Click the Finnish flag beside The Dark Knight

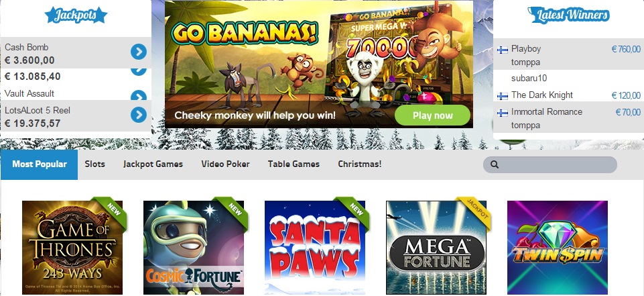coord(503,96)
